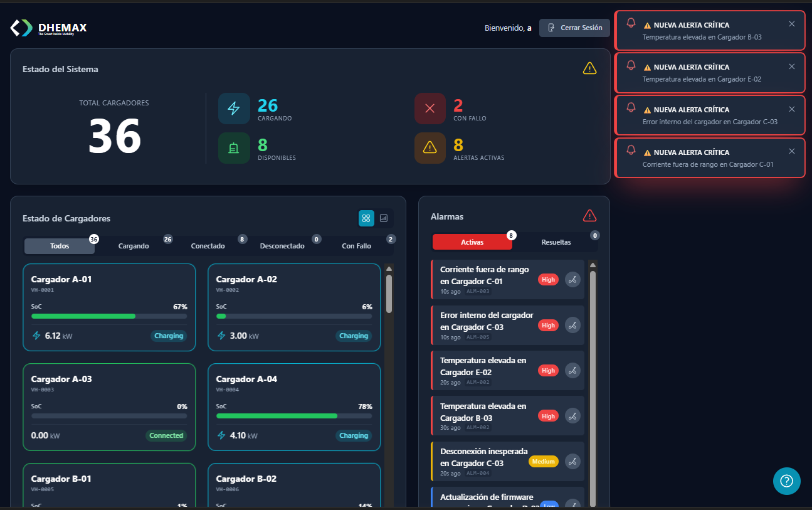Open the Cargador A-01 card
Viewport: 812px width, 510px height.
click(109, 307)
